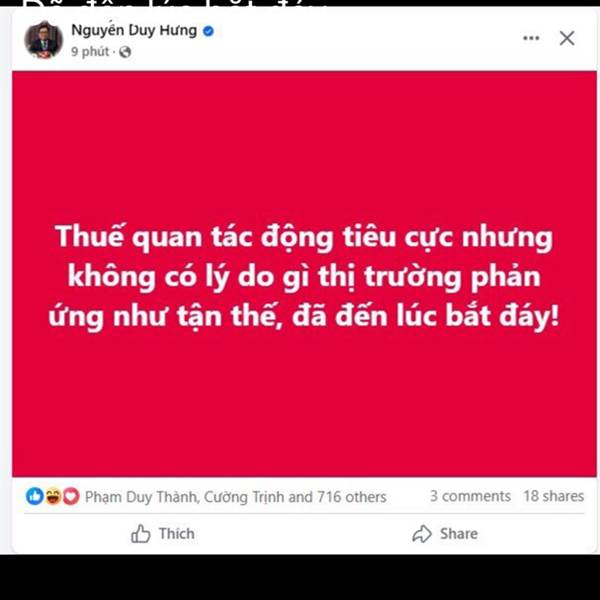Click the red background post text
The width and height of the screenshot is (600, 600).
click(304, 276)
